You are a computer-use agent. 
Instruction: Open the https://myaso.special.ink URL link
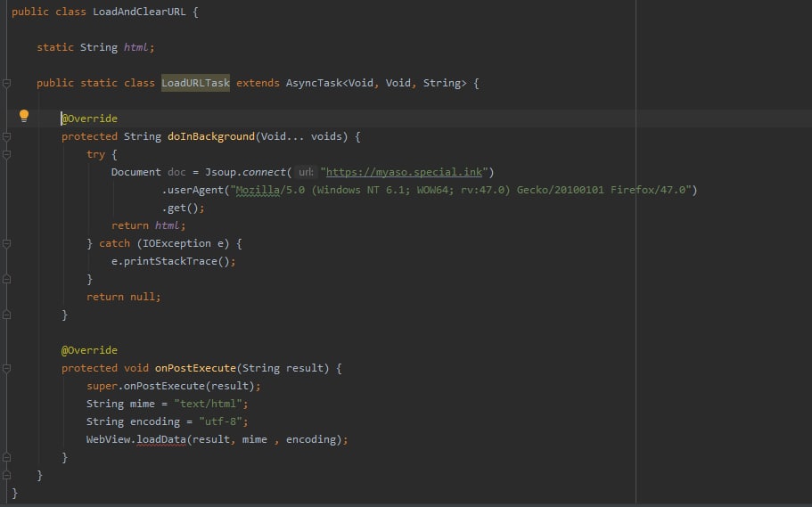pos(404,172)
